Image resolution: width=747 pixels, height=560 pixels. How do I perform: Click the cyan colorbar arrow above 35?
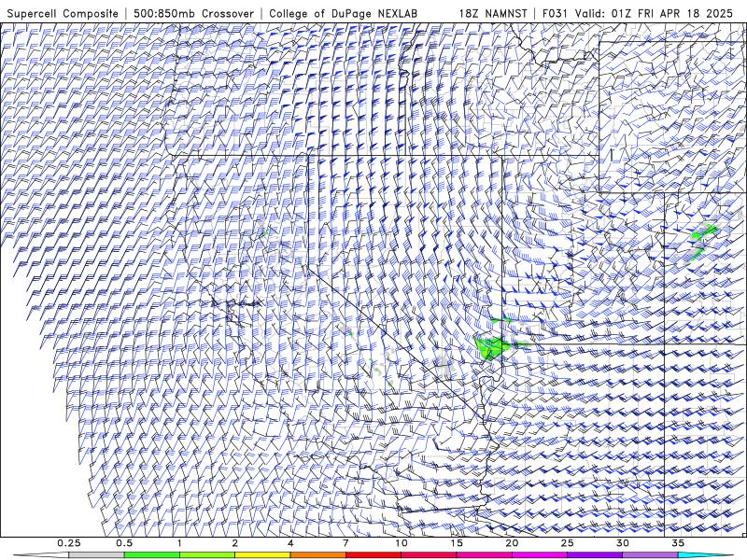(x=706, y=555)
